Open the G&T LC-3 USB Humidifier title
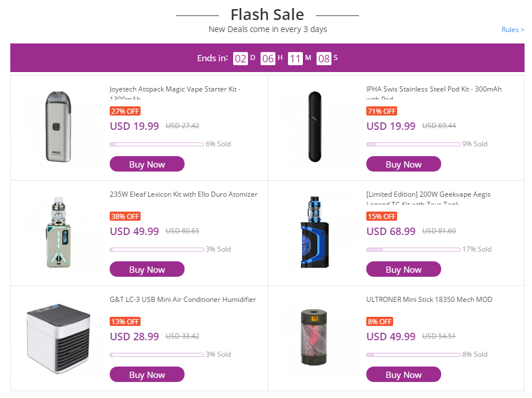This screenshot has height=398, width=532. tap(182, 300)
